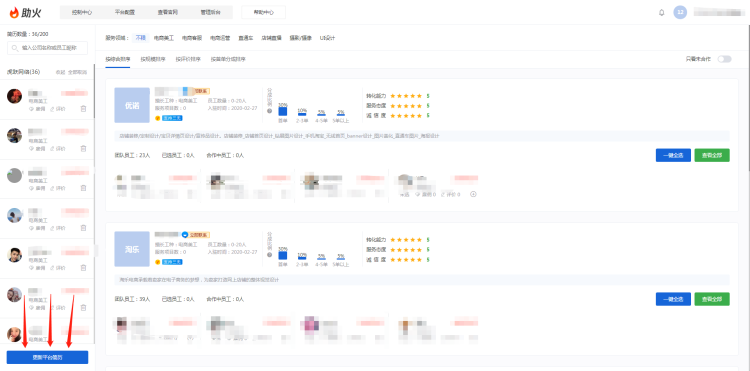Click the help icon beside 优诺 pricing chart
This screenshot has width=750, height=371.
[269, 110]
